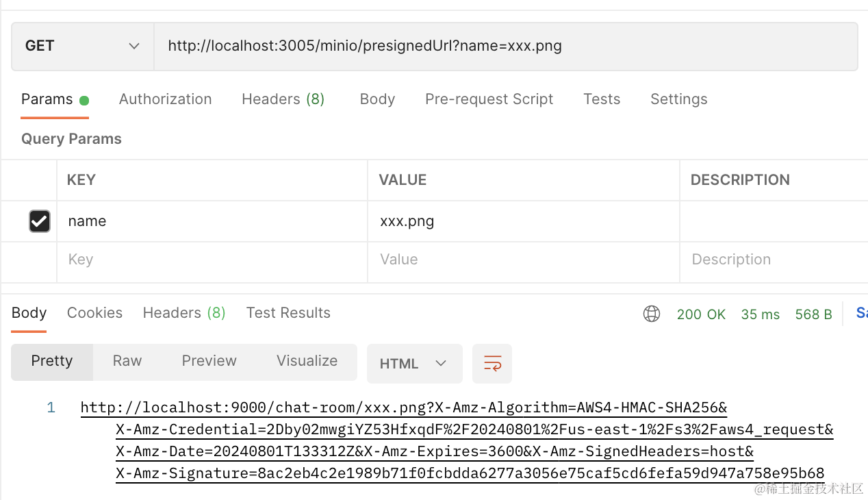Open the Settings tab
Screen dimensions: 868x500
coord(678,99)
